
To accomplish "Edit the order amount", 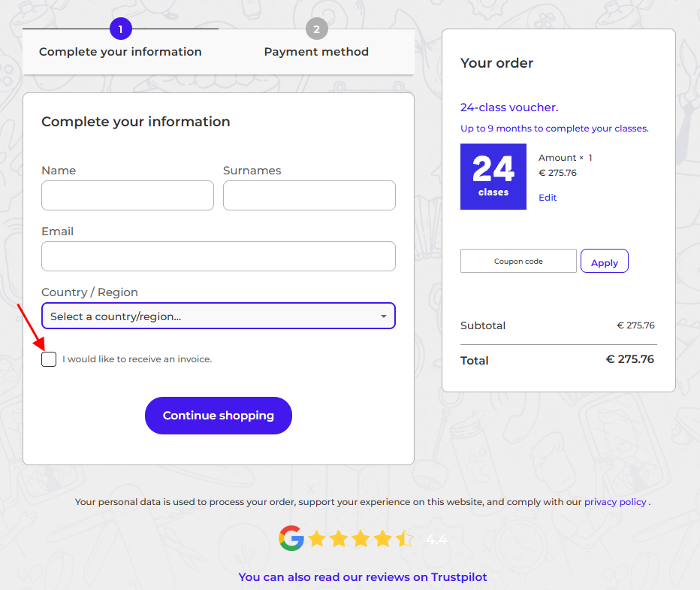I will click(x=548, y=198).
